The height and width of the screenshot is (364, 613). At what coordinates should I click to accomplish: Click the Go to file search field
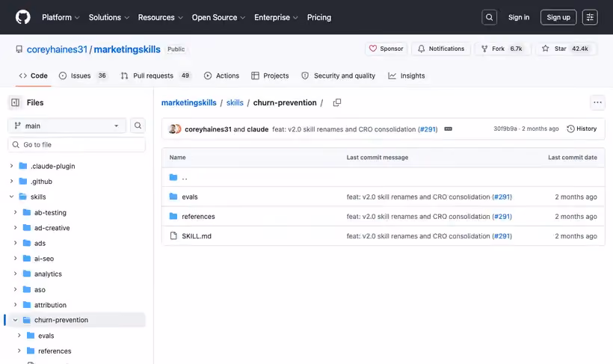[76, 145]
